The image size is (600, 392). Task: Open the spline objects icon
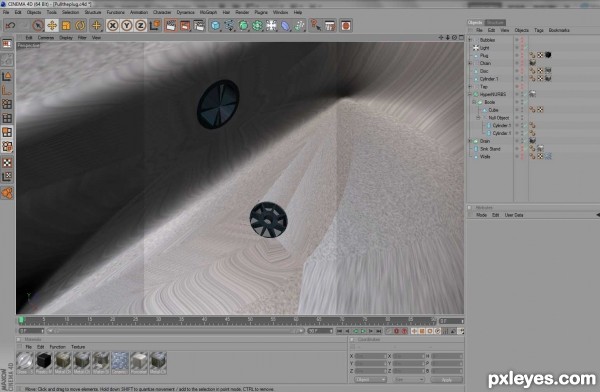point(229,26)
